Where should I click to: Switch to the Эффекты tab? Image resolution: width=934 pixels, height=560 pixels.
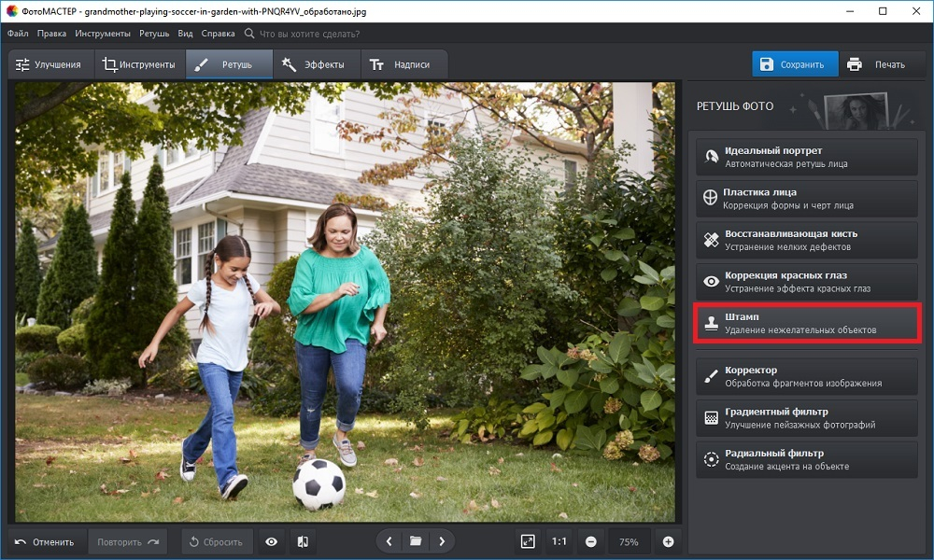tap(314, 64)
